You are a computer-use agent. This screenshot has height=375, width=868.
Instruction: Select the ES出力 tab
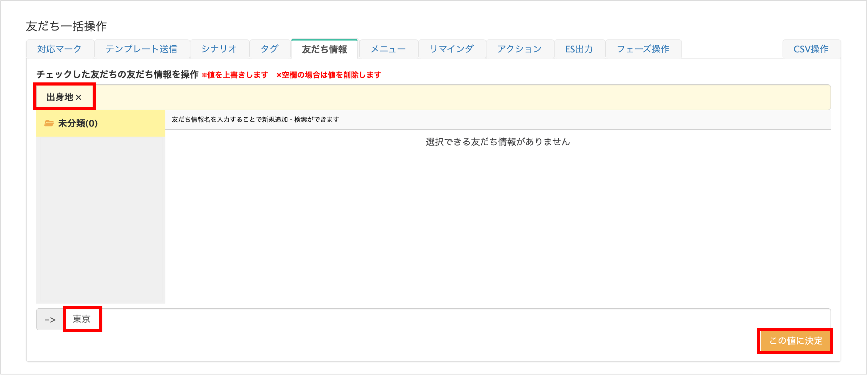pyautogui.click(x=579, y=49)
